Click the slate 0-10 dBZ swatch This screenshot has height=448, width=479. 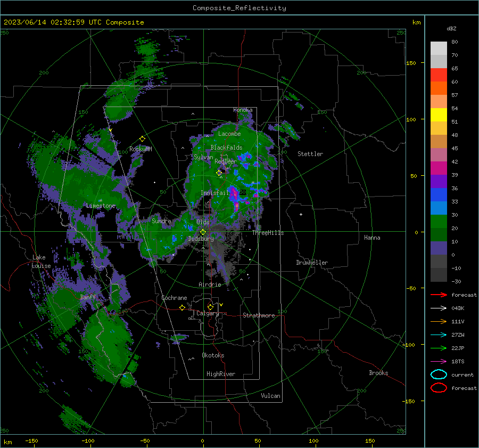point(439,248)
